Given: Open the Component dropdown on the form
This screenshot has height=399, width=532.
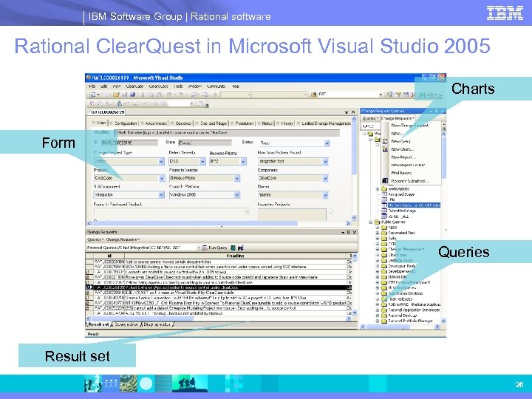Looking at the screenshot, I should pyautogui.click(x=325, y=178).
